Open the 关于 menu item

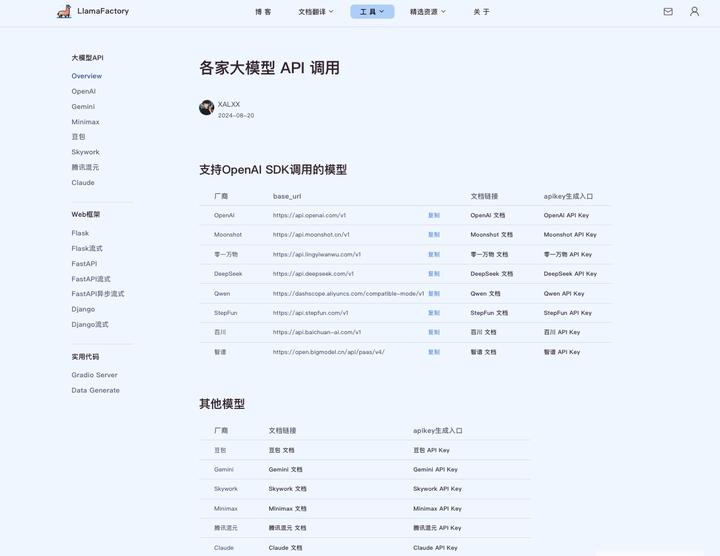point(481,12)
